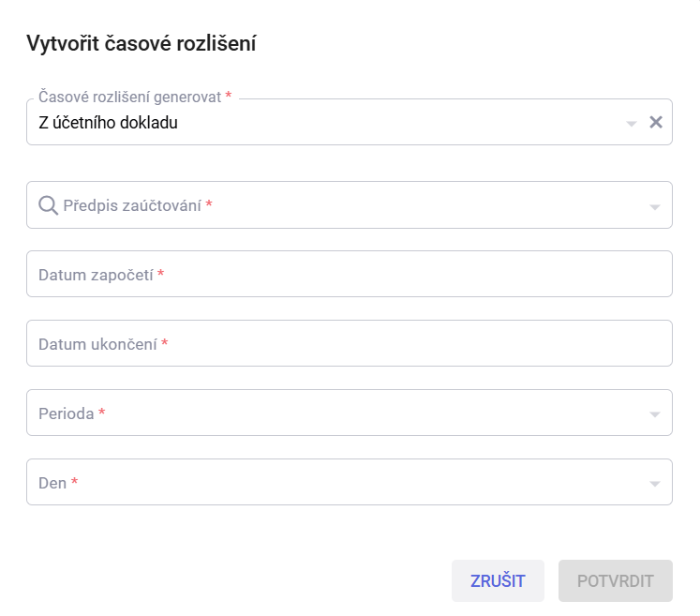Open the Den dropdown arrow
The image size is (700, 616).
point(654,484)
